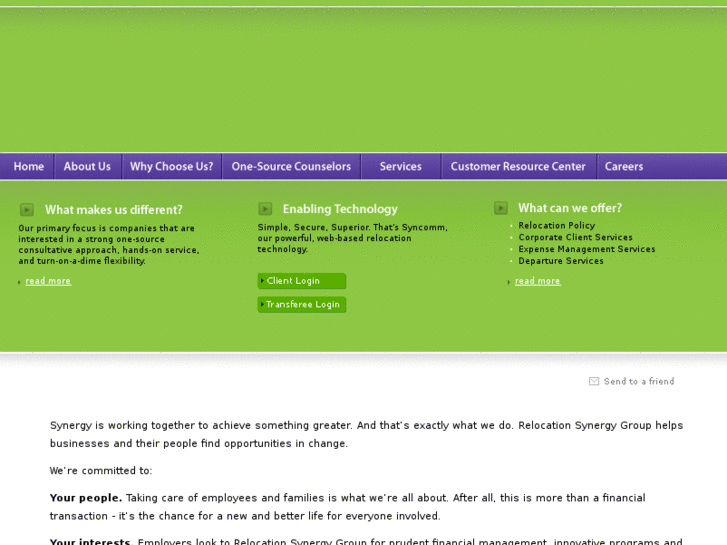Click the What can we offer? heading
The height and width of the screenshot is (545, 727).
(x=570, y=208)
